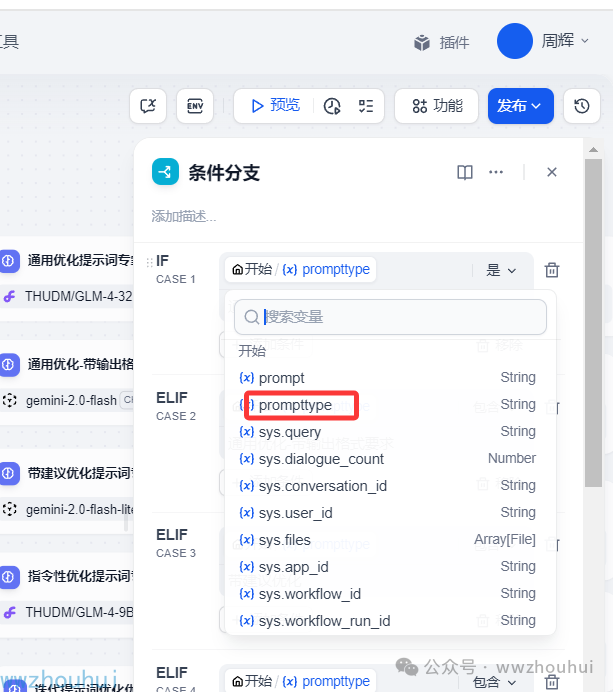Delete CASE 4 condition trash icon
The height and width of the screenshot is (692, 613).
click(x=552, y=682)
